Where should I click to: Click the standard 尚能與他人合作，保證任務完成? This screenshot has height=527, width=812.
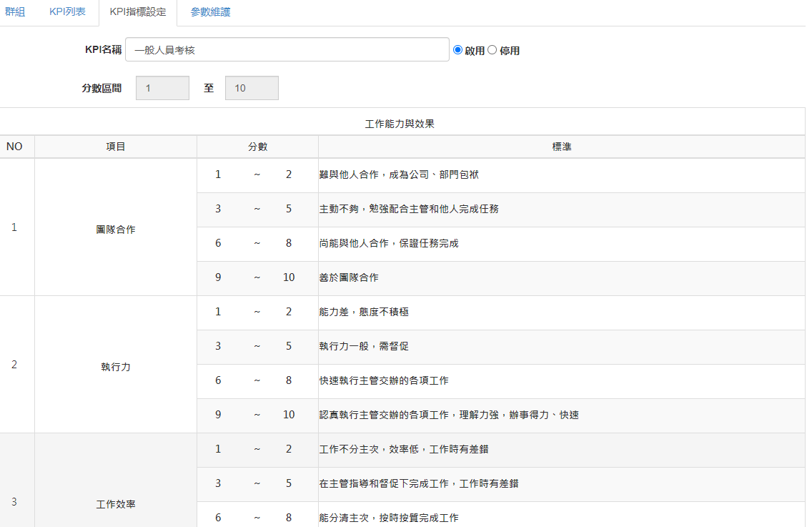pos(389,243)
